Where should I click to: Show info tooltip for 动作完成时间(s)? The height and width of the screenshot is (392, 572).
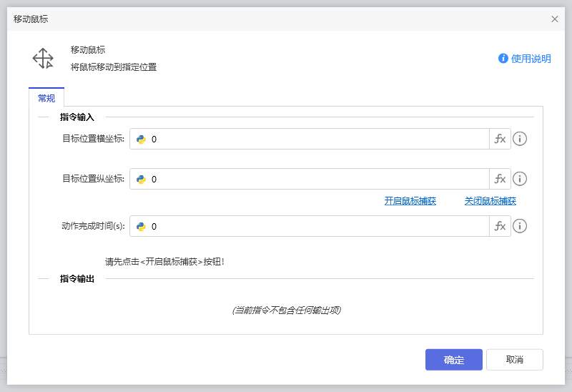coord(520,227)
